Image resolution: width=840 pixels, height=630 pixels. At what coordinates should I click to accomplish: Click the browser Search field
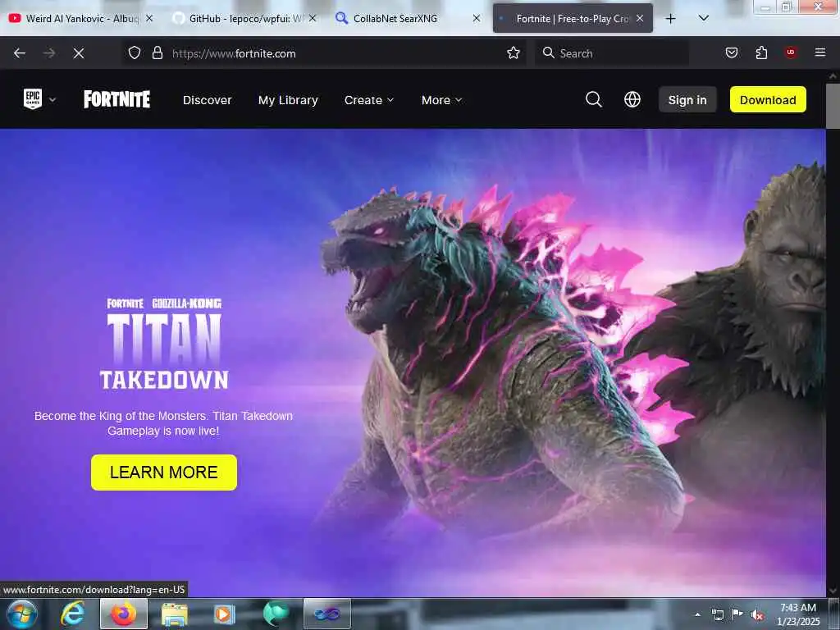point(612,53)
